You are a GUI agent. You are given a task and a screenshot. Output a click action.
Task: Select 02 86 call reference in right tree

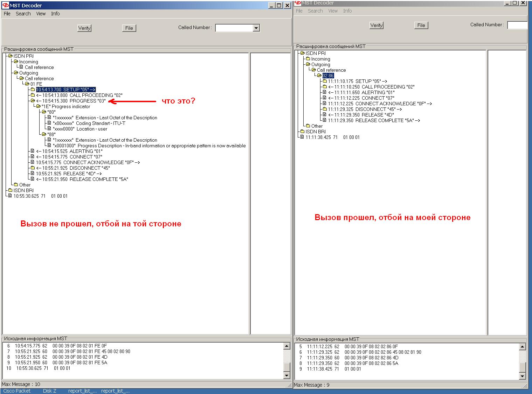coord(328,76)
